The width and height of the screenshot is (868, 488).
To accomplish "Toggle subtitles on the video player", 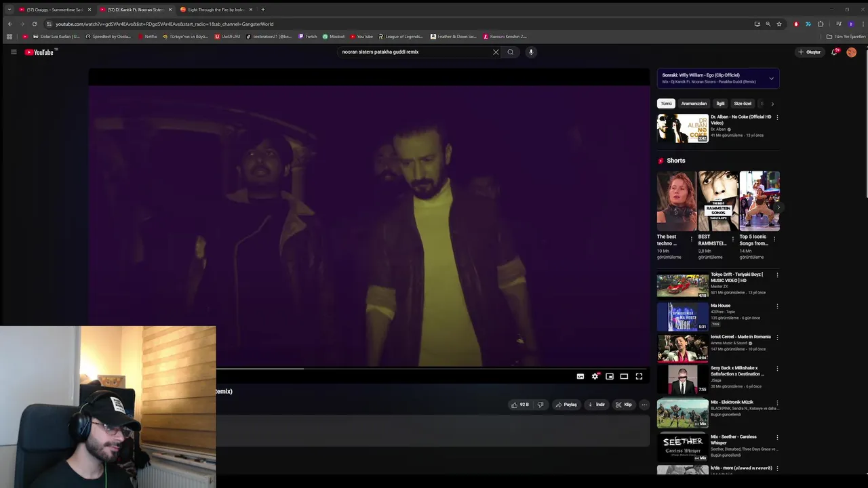I will [580, 376].
